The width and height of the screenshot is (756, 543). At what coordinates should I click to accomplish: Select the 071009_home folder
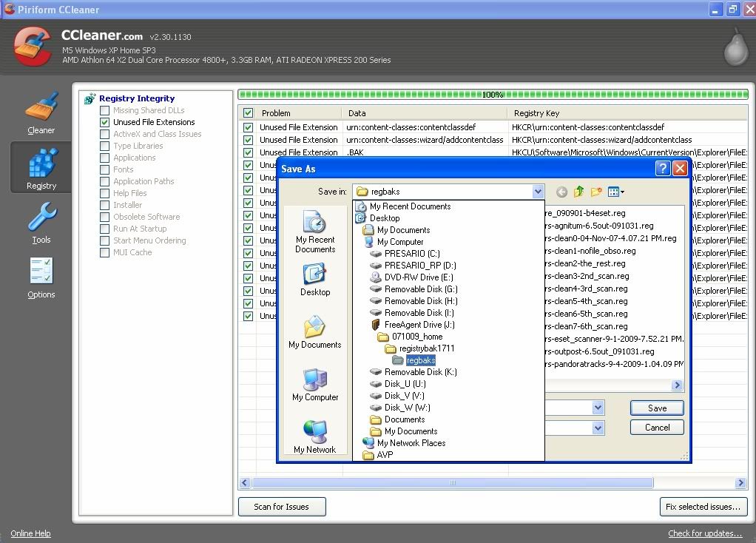point(417,337)
